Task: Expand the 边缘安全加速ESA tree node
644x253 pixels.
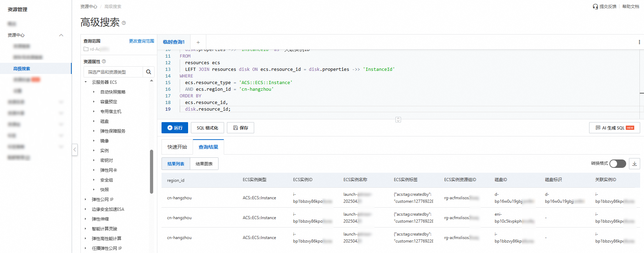Action: coord(86,209)
